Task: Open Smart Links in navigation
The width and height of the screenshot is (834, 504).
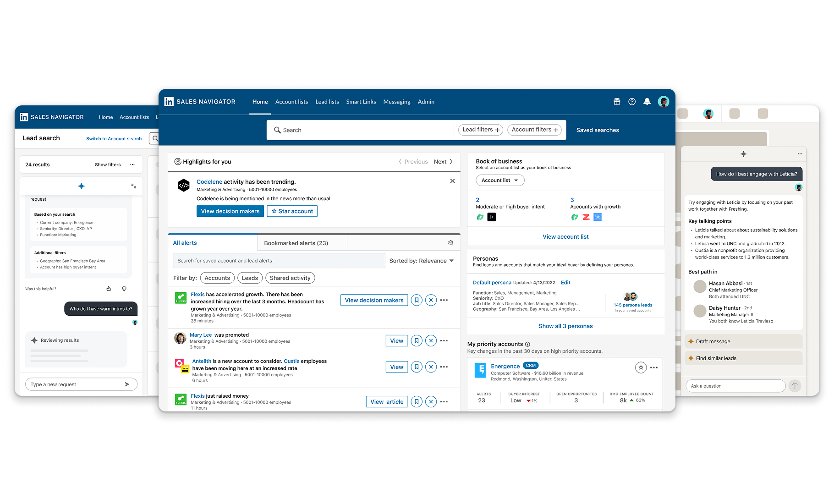Action: 361,102
